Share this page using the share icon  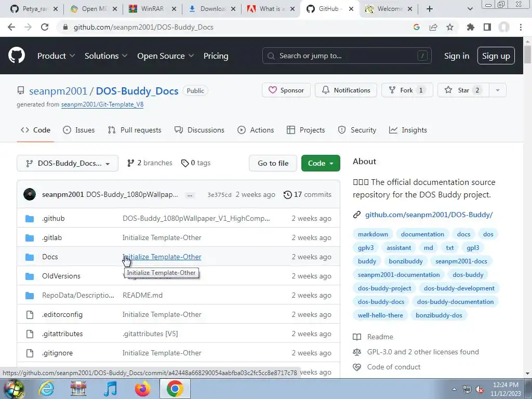[433, 27]
